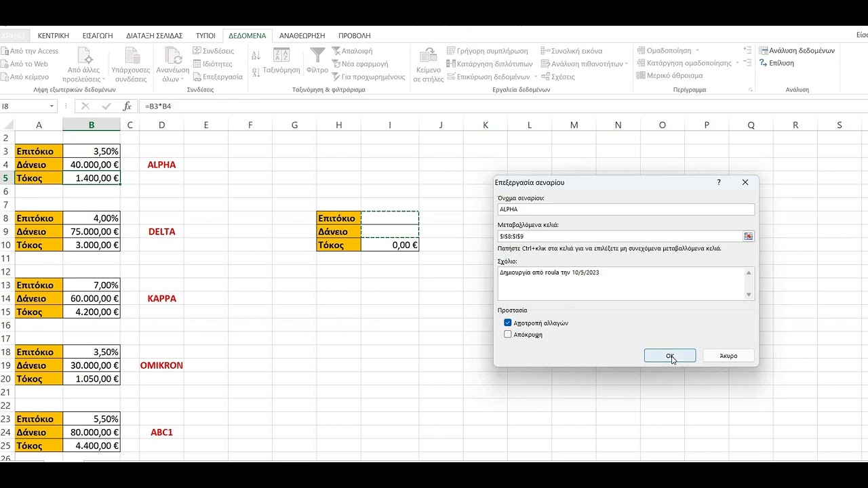Viewport: 868px width, 488px height.
Task: Expand Κατάργηση ομαδοποίησης dropdown
Action: click(x=737, y=63)
